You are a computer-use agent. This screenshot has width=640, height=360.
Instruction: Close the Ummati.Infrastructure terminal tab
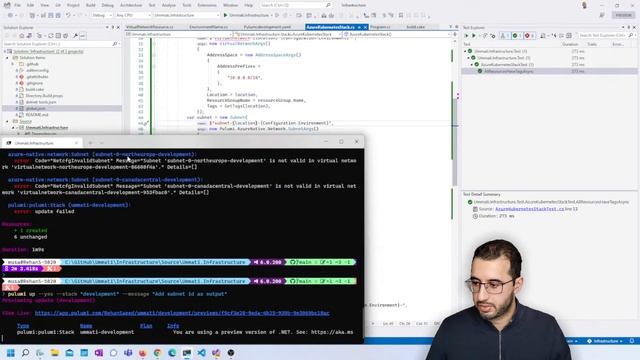[x=76, y=143]
